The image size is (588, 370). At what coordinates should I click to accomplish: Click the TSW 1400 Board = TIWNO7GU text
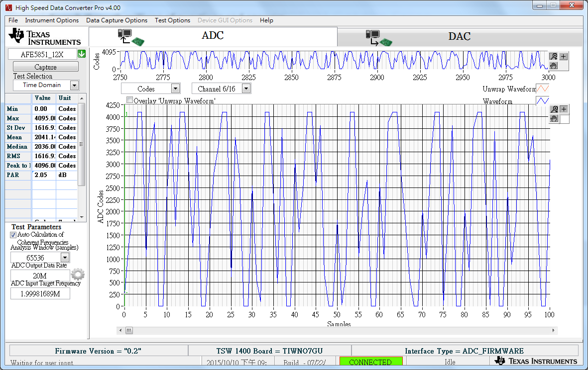pyautogui.click(x=270, y=351)
